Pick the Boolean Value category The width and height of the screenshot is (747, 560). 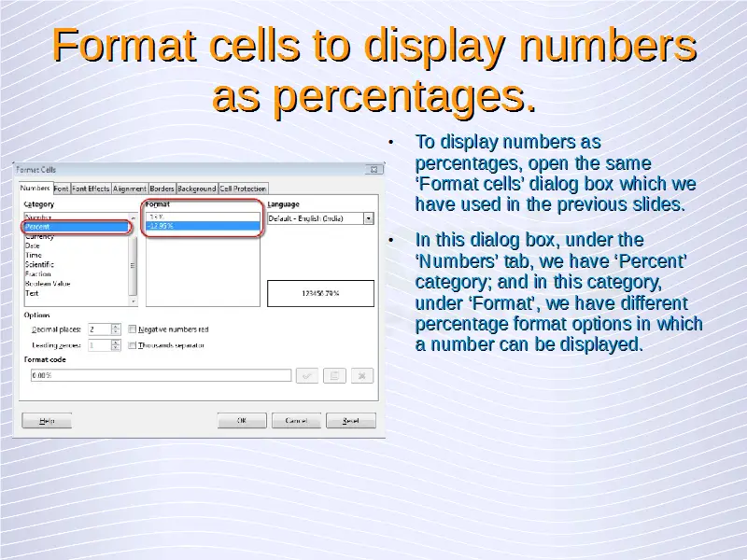[x=77, y=284]
